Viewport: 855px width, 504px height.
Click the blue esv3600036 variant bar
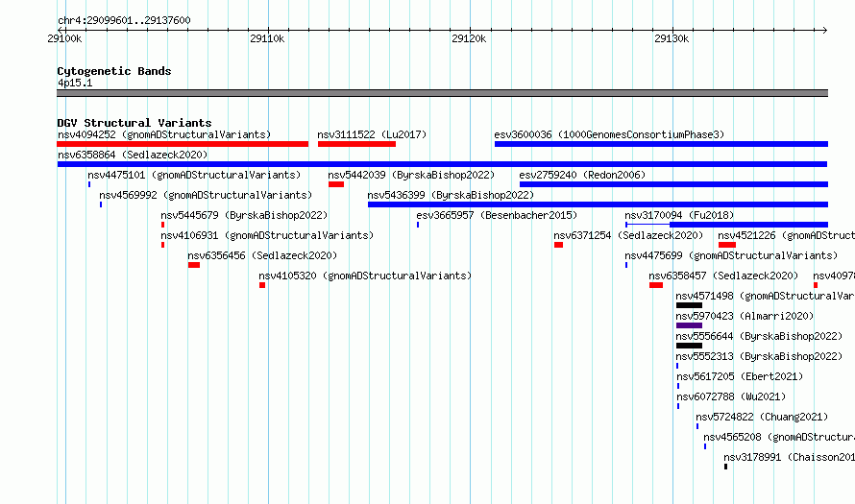coord(662,144)
